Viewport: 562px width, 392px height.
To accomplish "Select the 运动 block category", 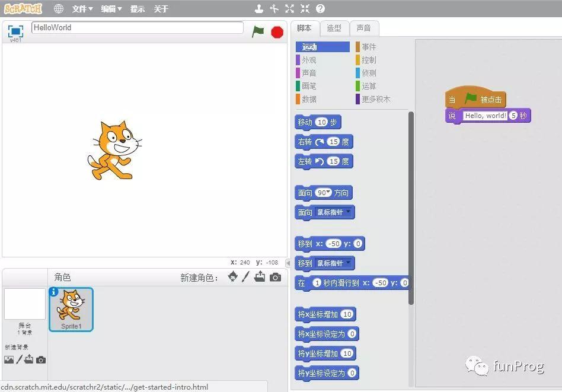I will point(322,47).
